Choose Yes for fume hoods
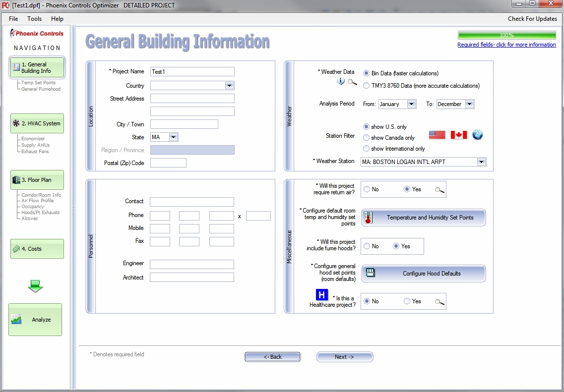The image size is (564, 392). pyautogui.click(x=396, y=246)
